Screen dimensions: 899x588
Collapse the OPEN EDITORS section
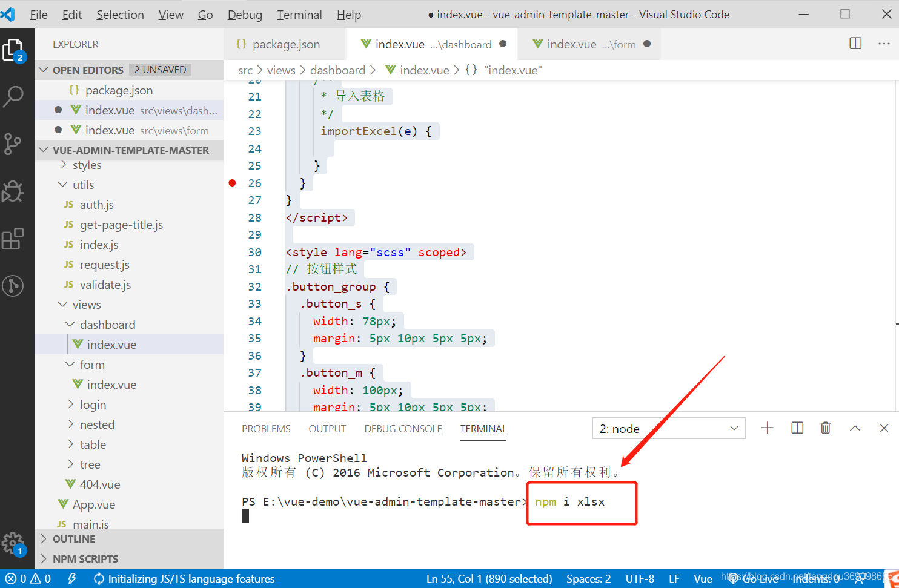tap(44, 70)
